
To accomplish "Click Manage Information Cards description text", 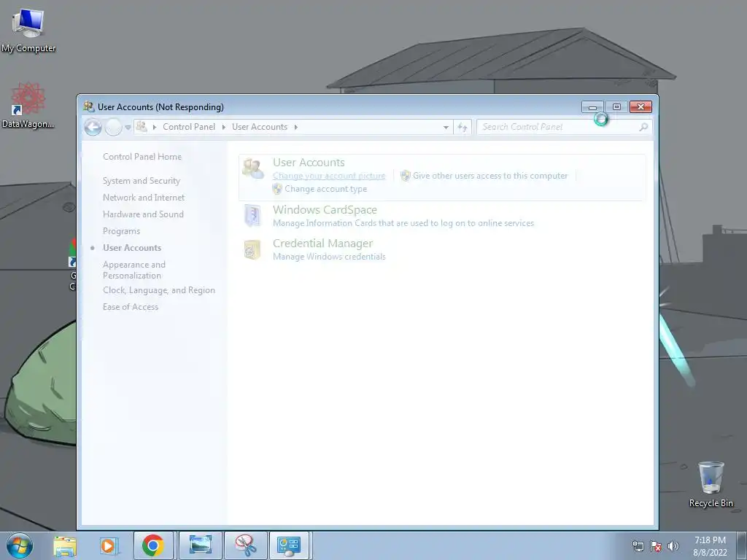I will coord(403,223).
